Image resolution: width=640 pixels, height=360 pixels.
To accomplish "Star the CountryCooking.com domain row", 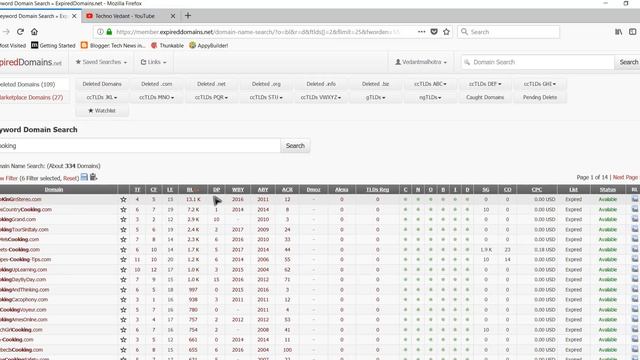I will [x=123, y=209].
